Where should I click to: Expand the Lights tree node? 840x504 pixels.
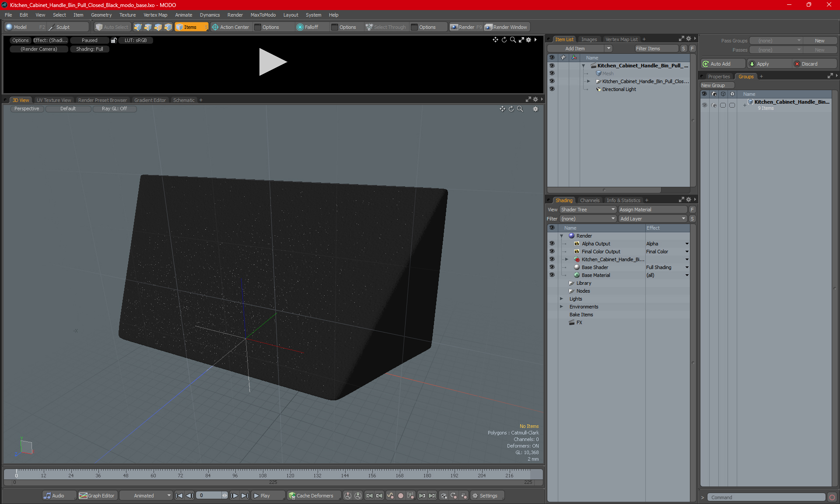coord(562,299)
